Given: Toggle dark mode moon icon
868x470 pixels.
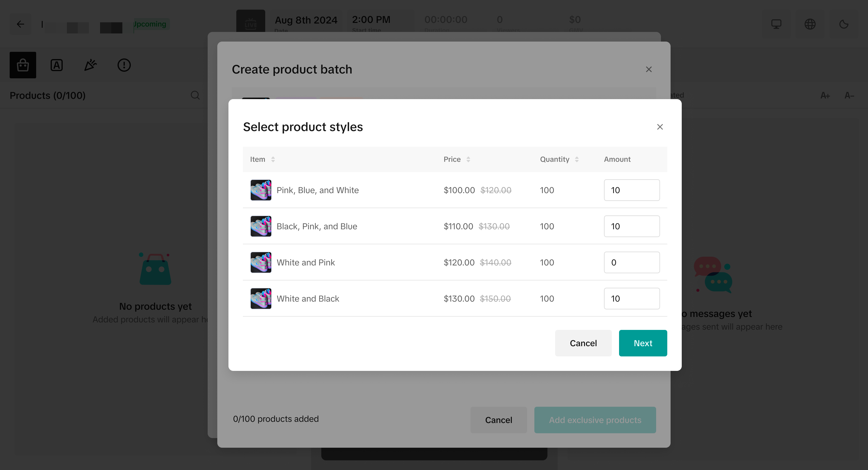Looking at the screenshot, I should point(843,24).
